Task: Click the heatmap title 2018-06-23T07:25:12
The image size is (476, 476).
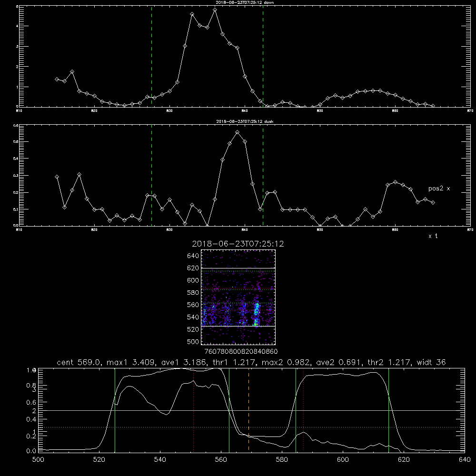Action: click(238, 244)
